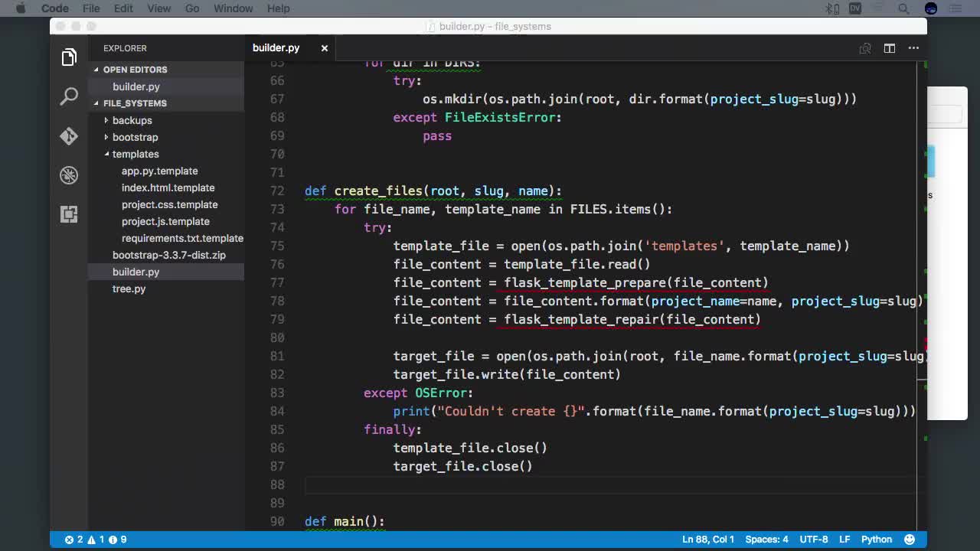980x551 pixels.
Task: Open the editor more actions ellipsis
Action: coord(913,48)
